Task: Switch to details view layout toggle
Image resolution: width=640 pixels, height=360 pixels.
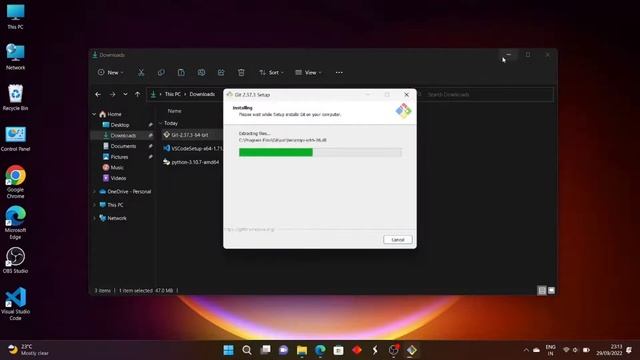Action: pos(542,290)
